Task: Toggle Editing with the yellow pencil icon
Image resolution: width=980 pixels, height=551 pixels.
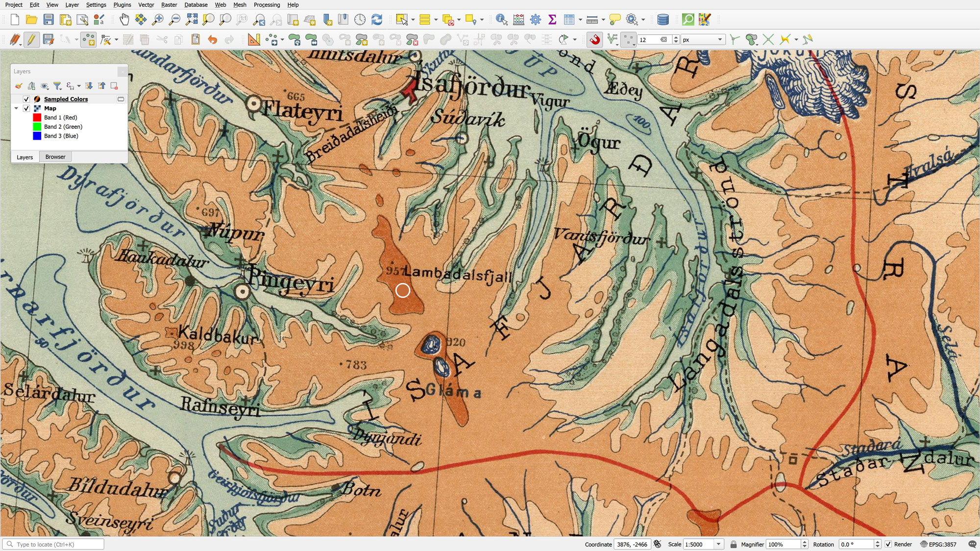Action: 31,39
